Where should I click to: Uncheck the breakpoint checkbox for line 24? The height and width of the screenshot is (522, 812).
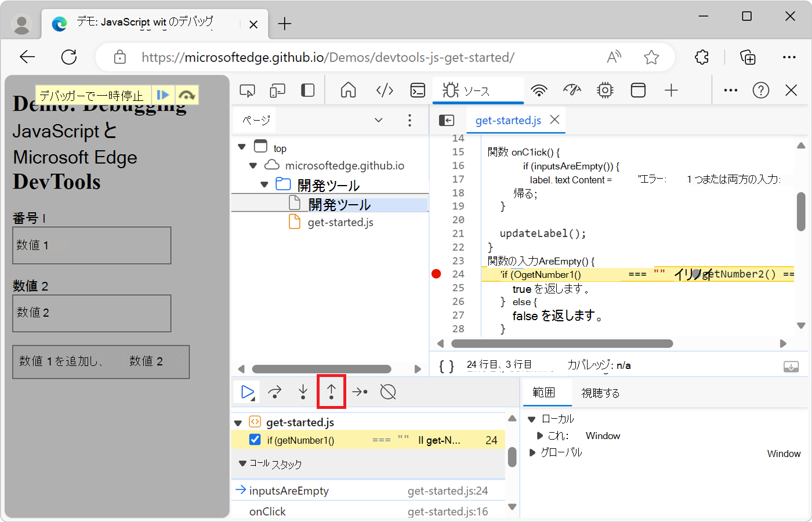click(x=255, y=440)
